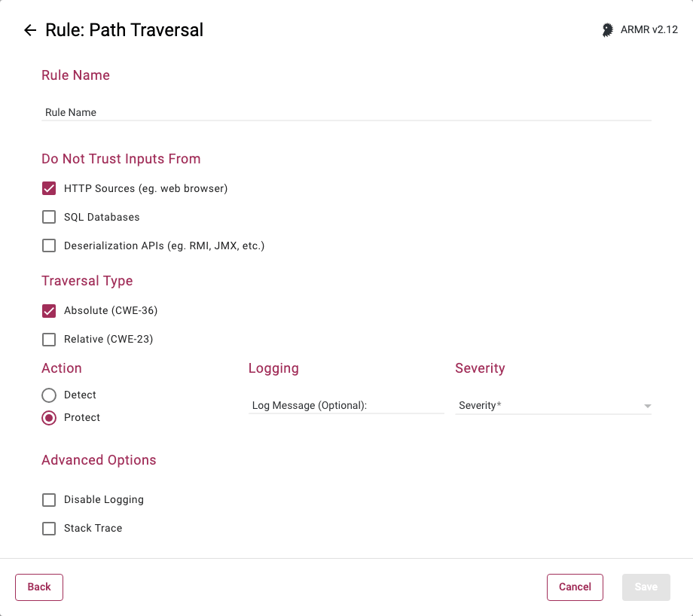Screen dimensions: 693x616
Task: Uncheck Absolute (CWE-36) traversal type
Action: (x=49, y=310)
